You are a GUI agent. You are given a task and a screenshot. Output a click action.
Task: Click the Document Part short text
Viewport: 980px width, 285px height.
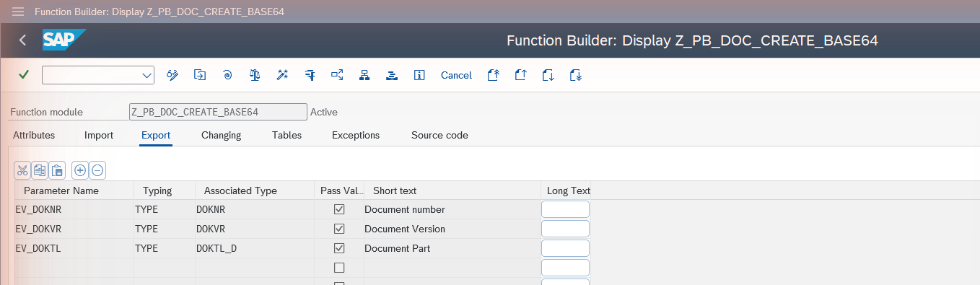tap(398, 248)
